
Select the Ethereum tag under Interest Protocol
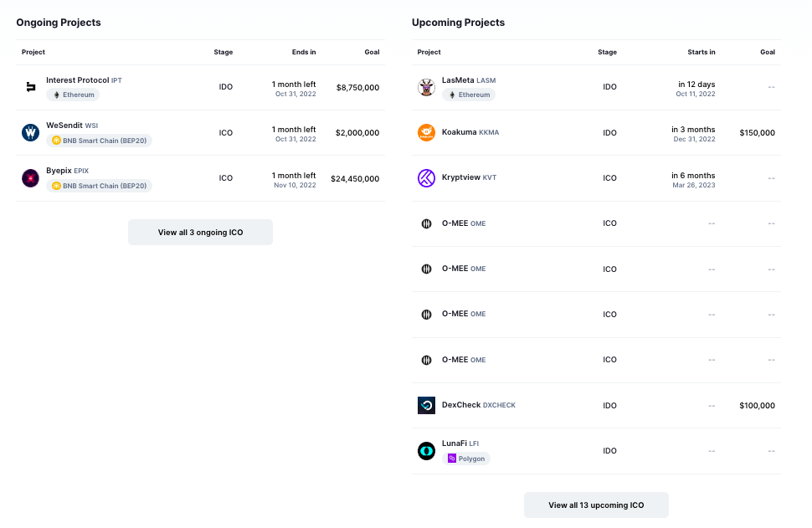(x=73, y=95)
